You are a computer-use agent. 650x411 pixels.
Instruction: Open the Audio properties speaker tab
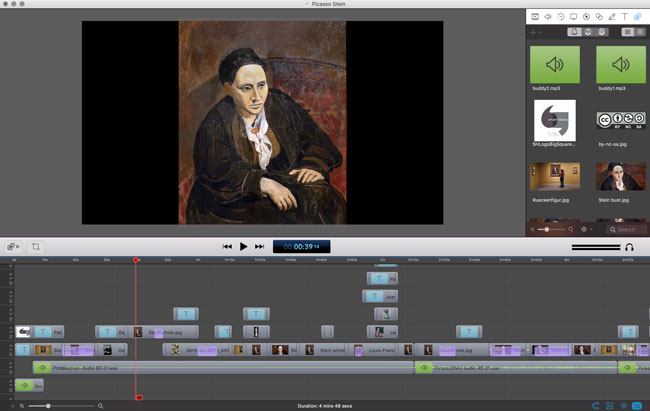click(x=548, y=17)
